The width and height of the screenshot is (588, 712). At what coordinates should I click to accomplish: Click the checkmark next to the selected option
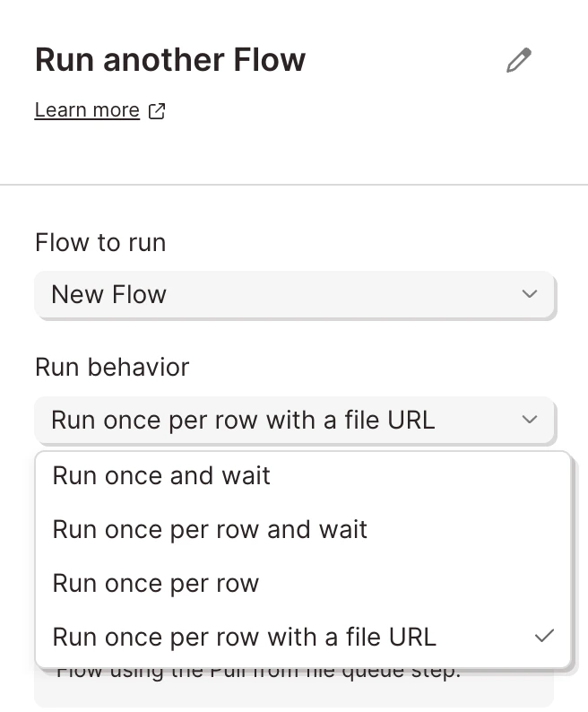[544, 636]
